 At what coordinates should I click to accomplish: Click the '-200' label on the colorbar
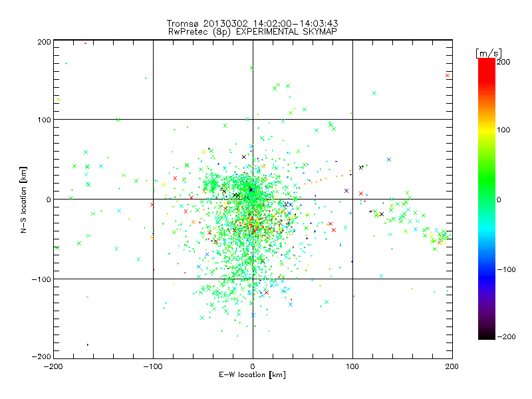click(x=506, y=336)
